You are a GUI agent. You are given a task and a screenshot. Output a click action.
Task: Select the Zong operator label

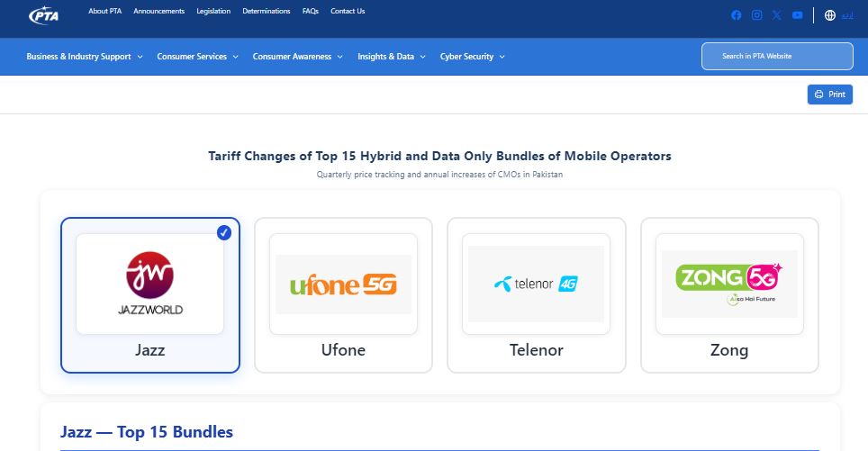point(729,350)
